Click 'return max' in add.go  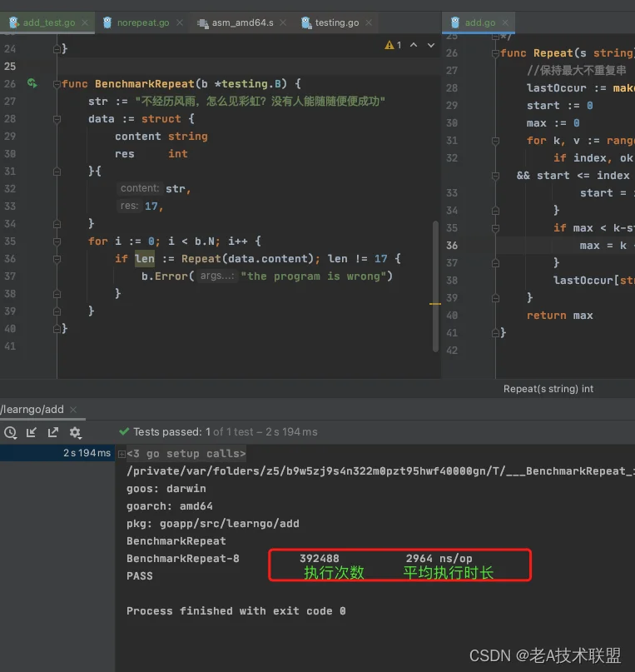559,316
